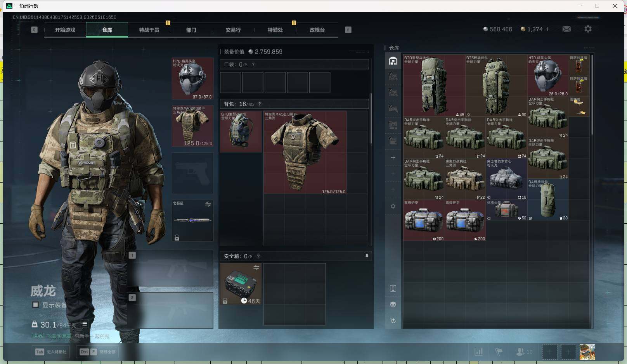Screen dimensions: 627x364
Task: Select the safe box with 46天 timer
Action: [x=241, y=283]
